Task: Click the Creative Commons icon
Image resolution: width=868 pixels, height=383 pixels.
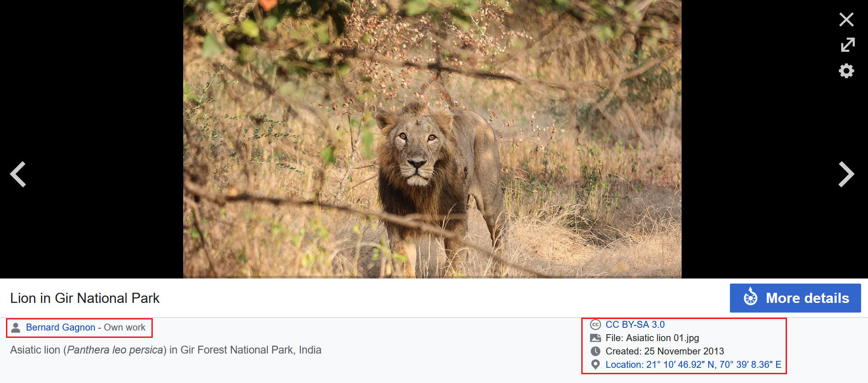Action: (595, 325)
